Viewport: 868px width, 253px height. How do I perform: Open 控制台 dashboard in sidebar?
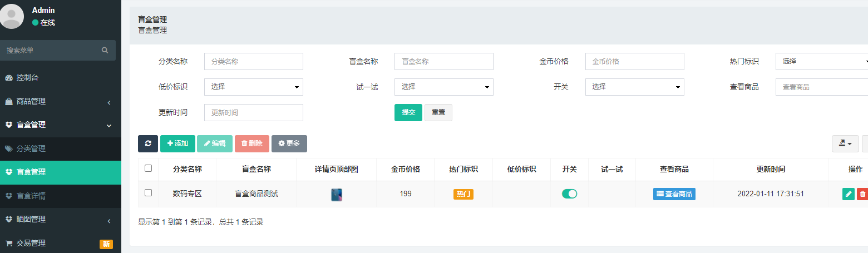(x=27, y=78)
